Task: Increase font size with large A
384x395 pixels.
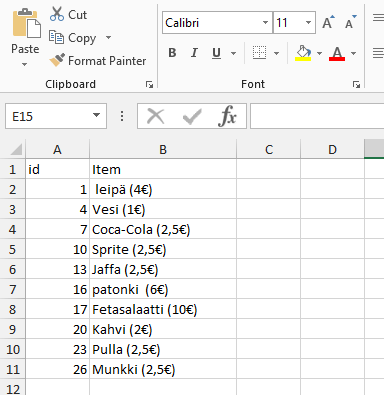Action: (x=328, y=23)
